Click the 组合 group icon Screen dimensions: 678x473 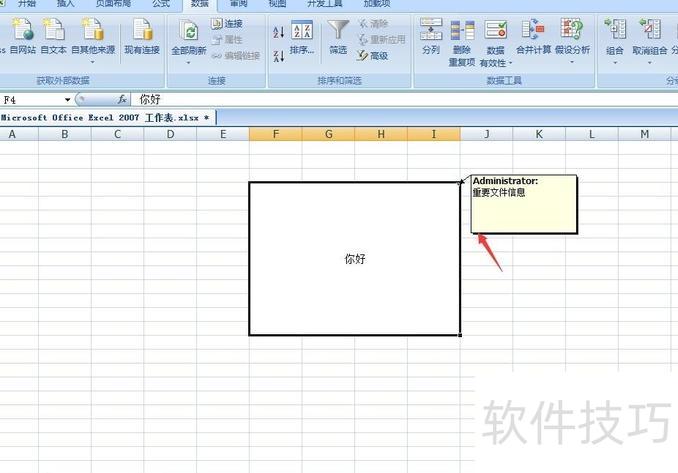point(615,30)
